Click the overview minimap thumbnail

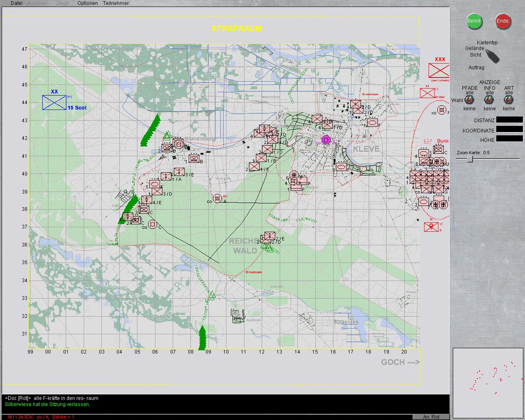click(x=488, y=382)
